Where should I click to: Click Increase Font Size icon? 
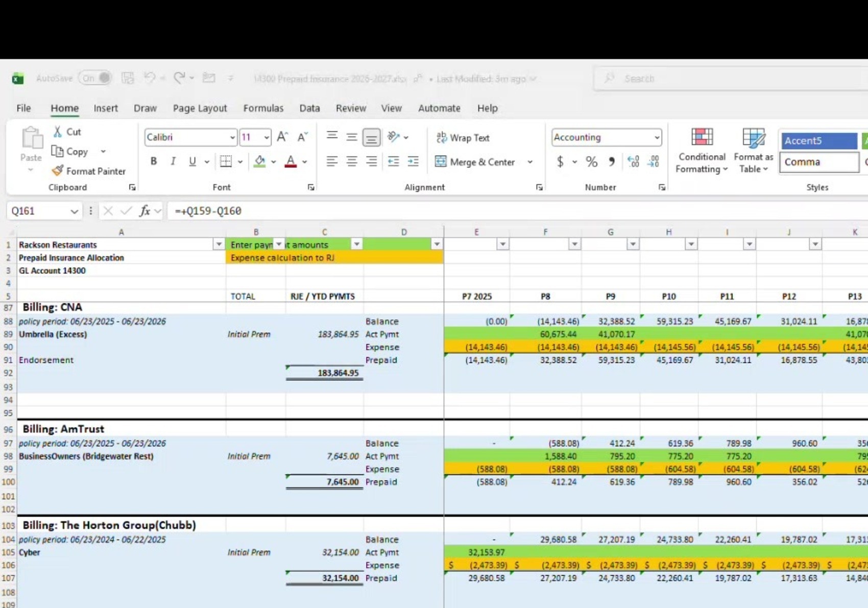point(282,137)
